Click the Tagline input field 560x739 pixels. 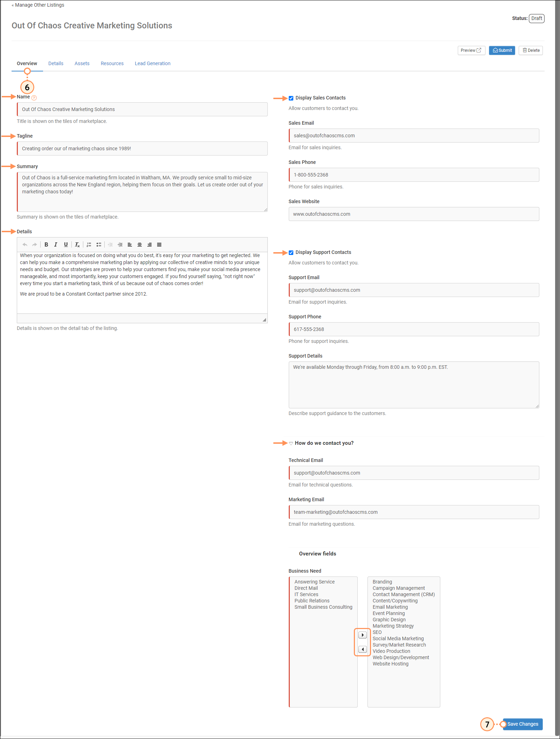pos(142,149)
